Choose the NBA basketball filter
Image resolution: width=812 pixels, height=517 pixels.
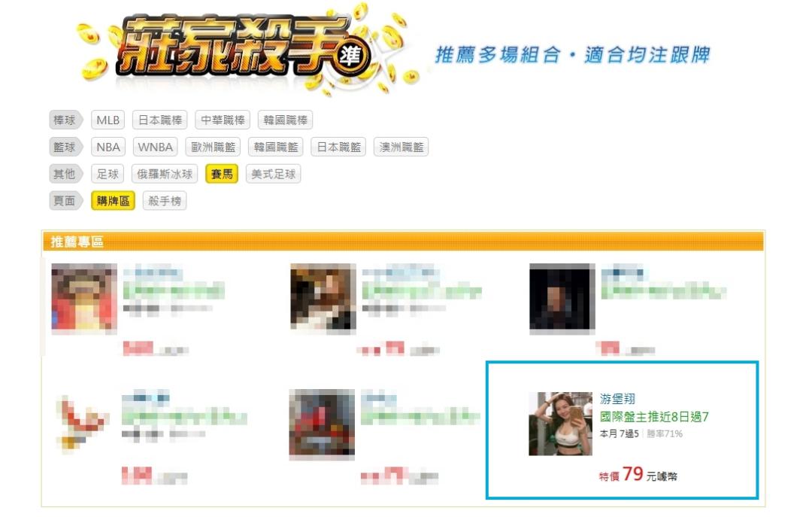tap(108, 147)
